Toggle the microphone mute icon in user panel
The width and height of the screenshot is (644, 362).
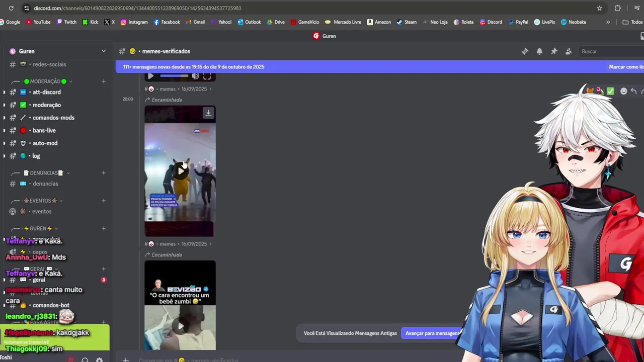71,360
